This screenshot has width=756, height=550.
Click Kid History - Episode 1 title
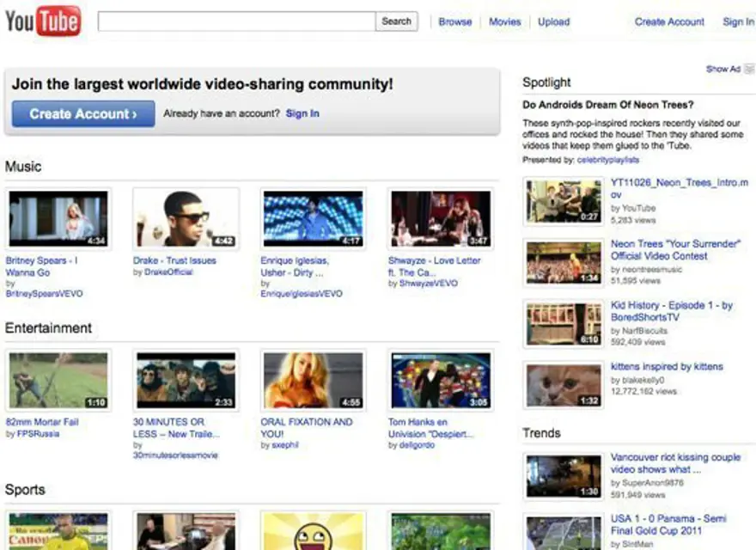[x=672, y=311]
